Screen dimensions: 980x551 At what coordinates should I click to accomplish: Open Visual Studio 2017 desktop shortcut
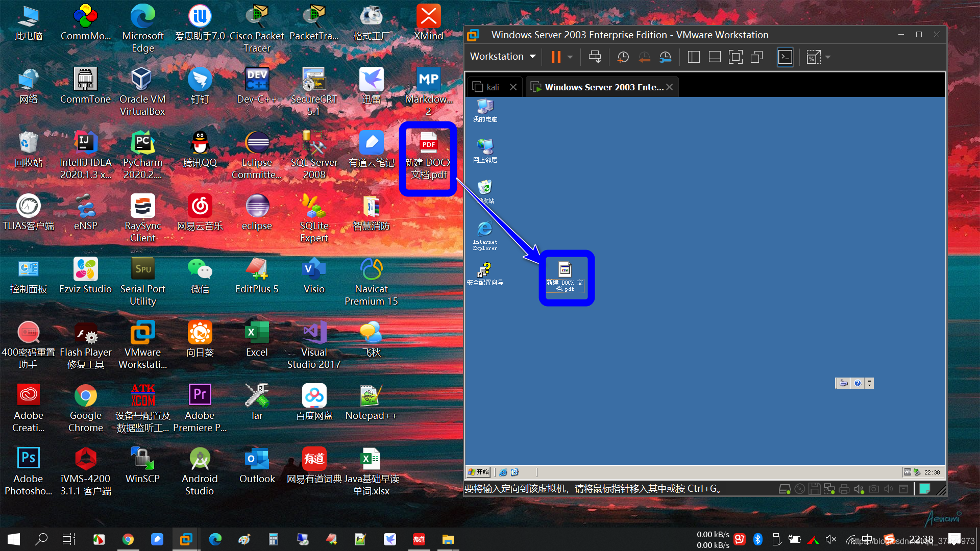click(314, 344)
